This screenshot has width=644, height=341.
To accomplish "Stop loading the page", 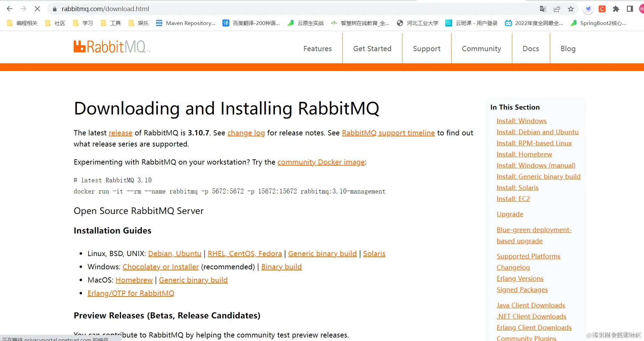I will pyautogui.click(x=37, y=9).
